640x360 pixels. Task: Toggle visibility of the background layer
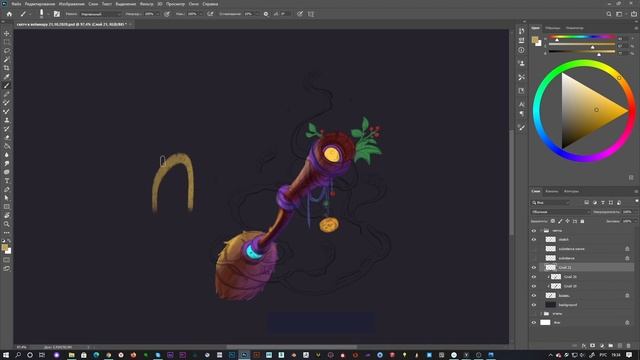[x=533, y=305]
